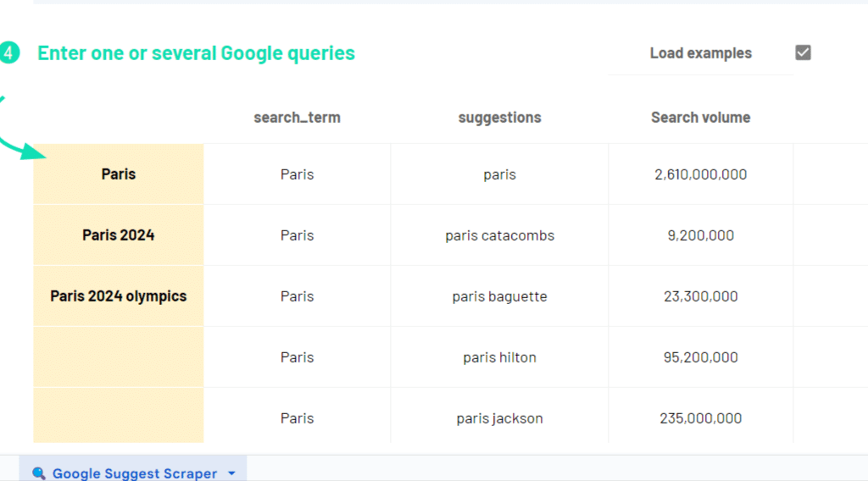
Task: Click the first empty yellow query cell
Action: coord(119,357)
